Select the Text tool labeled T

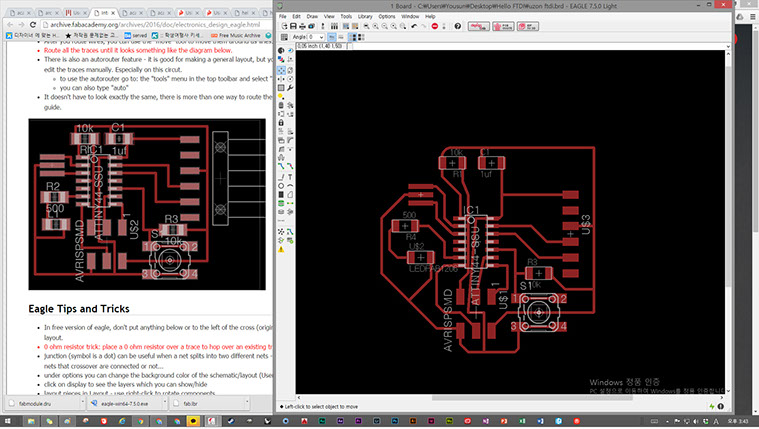(x=290, y=177)
